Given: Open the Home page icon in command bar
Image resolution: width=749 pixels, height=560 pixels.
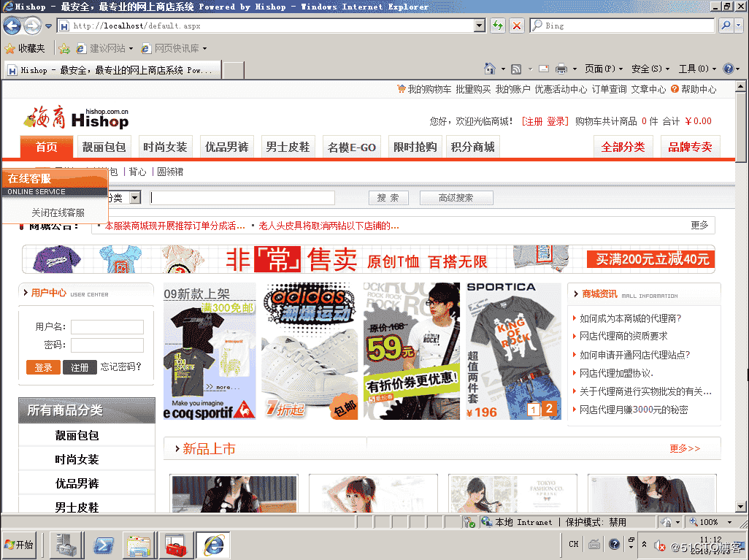Looking at the screenshot, I should pos(490,69).
